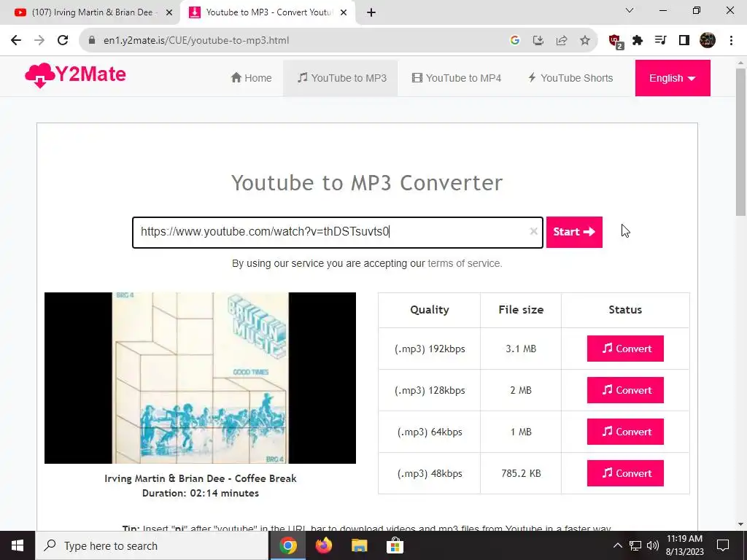Open the media control playlist icon
747x560 pixels.
pyautogui.click(x=660, y=41)
